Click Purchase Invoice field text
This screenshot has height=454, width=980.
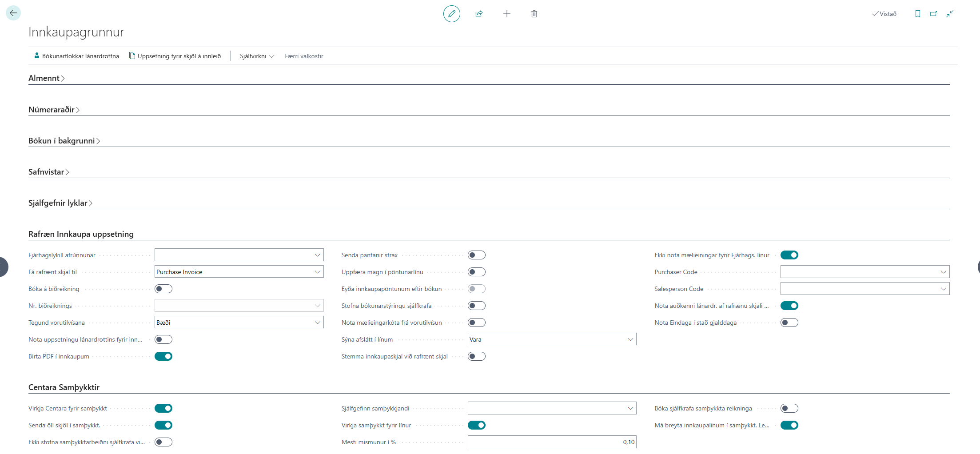point(179,272)
